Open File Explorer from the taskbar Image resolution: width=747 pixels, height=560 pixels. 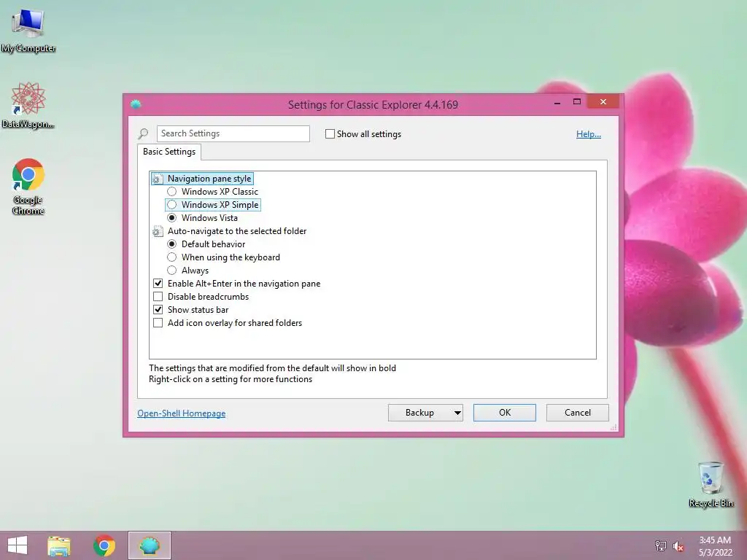click(58, 545)
